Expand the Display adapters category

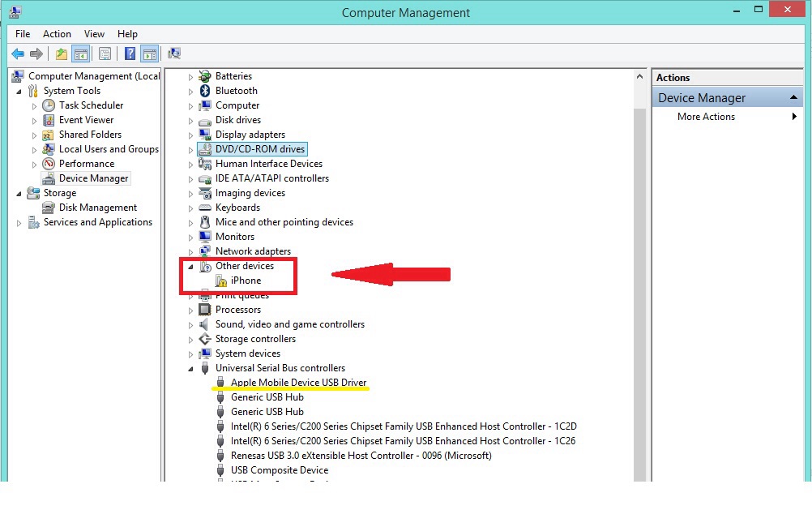click(190, 135)
